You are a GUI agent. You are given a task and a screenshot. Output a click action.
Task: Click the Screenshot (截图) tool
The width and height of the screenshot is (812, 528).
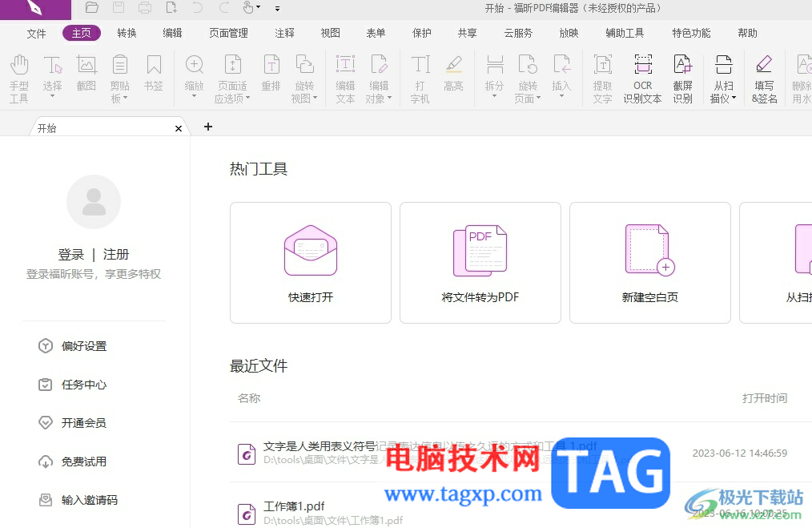86,73
